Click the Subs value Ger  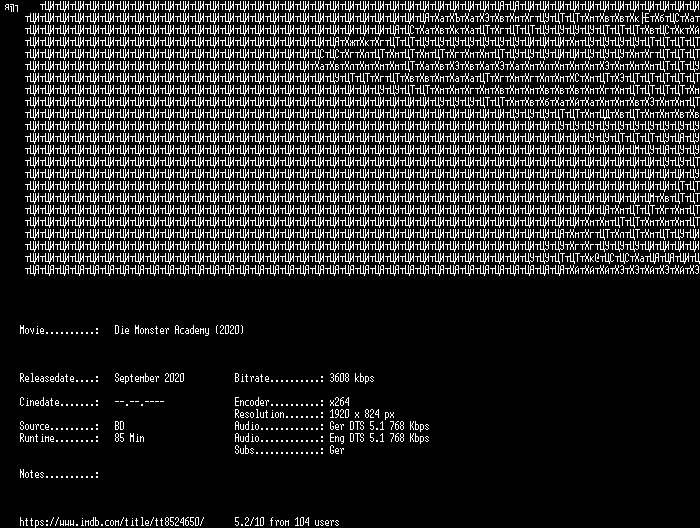click(337, 450)
